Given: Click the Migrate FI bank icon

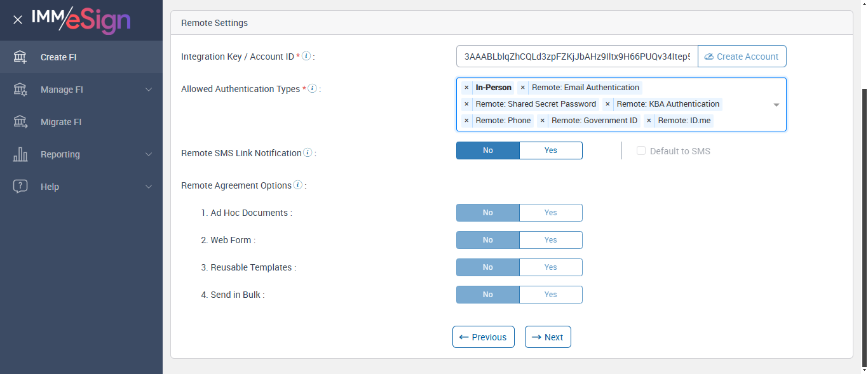Looking at the screenshot, I should point(20,122).
